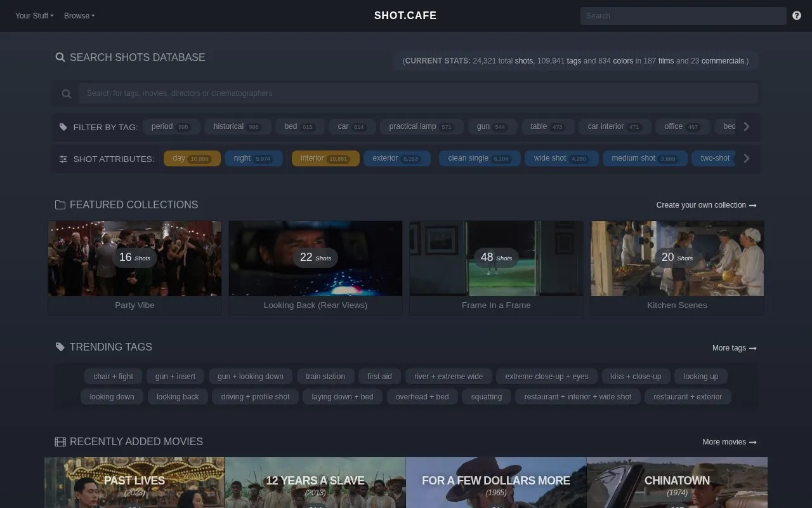812x508 pixels.
Task: Open the Your Stuff dropdown menu
Action: [34, 16]
